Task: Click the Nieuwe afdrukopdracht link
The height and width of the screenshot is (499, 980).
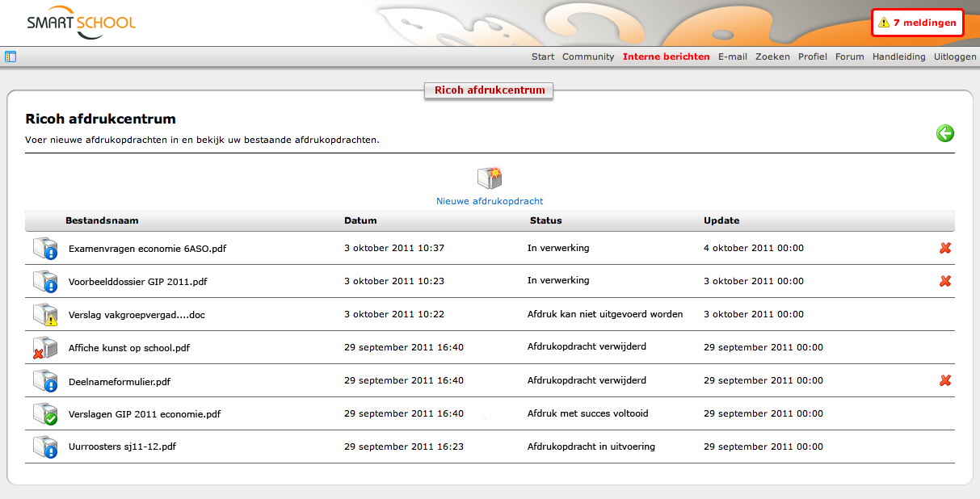Action: coord(490,201)
